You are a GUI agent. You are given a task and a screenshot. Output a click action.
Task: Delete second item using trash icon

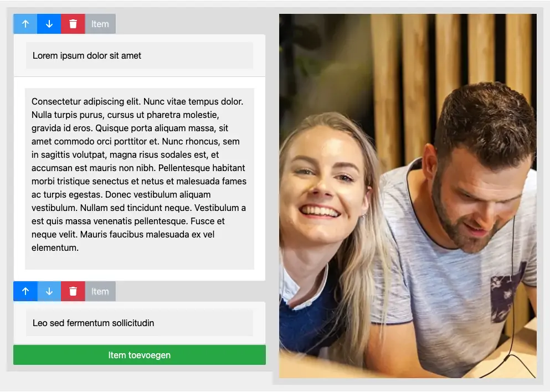coord(73,291)
